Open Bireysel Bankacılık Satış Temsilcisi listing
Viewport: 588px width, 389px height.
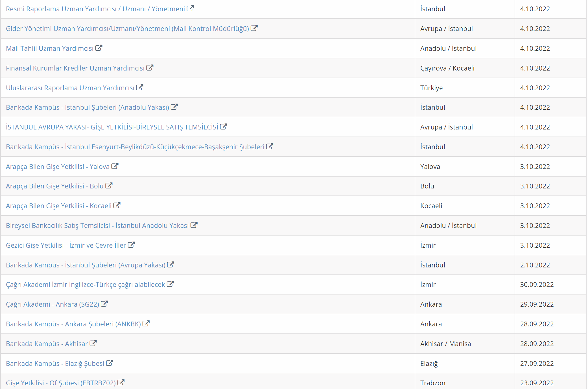click(x=97, y=226)
